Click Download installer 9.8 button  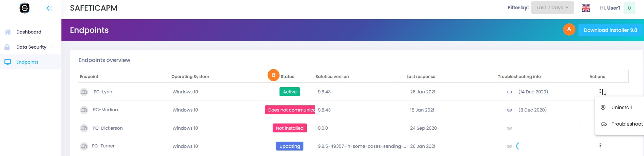[610, 30]
